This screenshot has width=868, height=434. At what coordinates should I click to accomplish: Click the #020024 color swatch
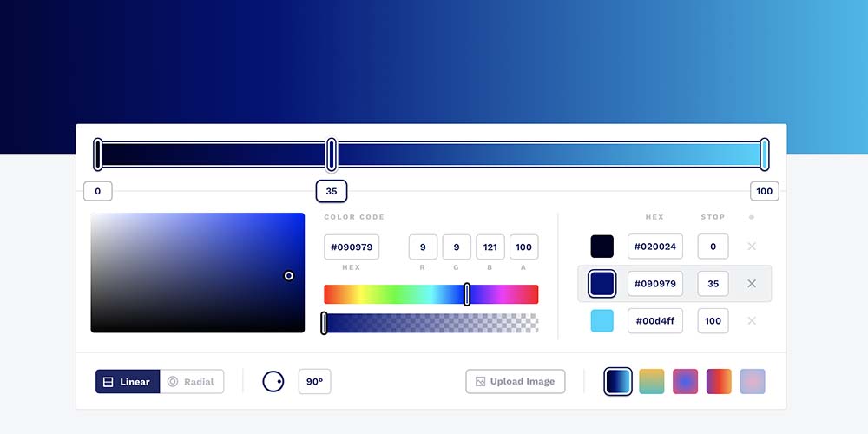[x=602, y=247]
